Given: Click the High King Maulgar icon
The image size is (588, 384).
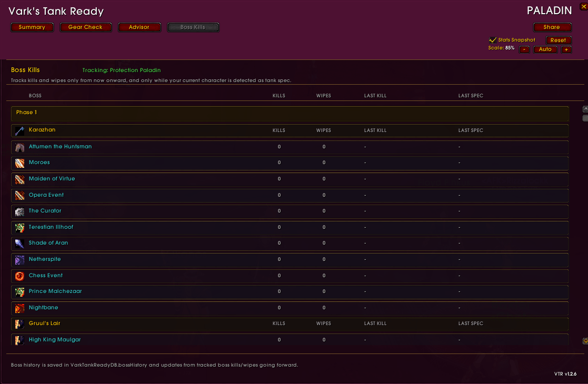Looking at the screenshot, I should point(19,340).
